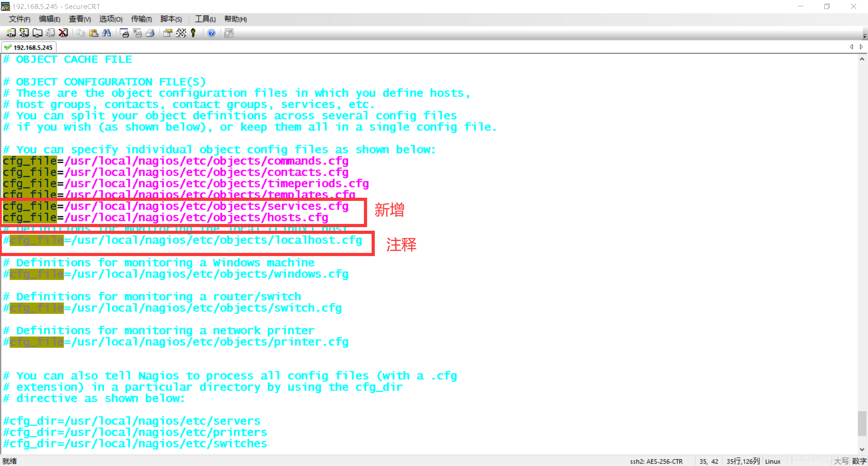
Task: Click the '数字' Num Lock indicator
Action: 859,461
